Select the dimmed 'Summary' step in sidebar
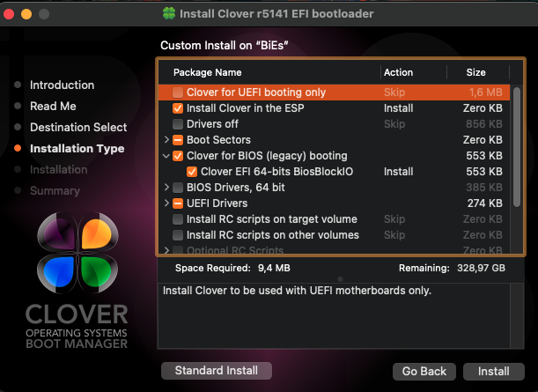538x392 pixels. (x=55, y=191)
